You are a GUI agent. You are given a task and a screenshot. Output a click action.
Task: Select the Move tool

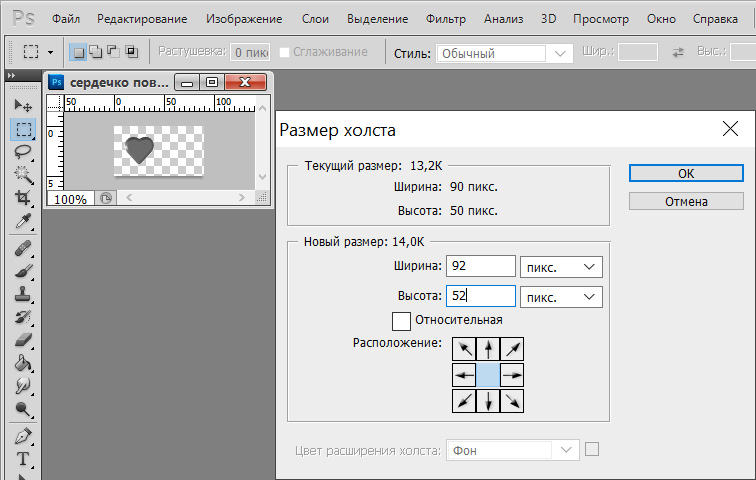(23, 105)
